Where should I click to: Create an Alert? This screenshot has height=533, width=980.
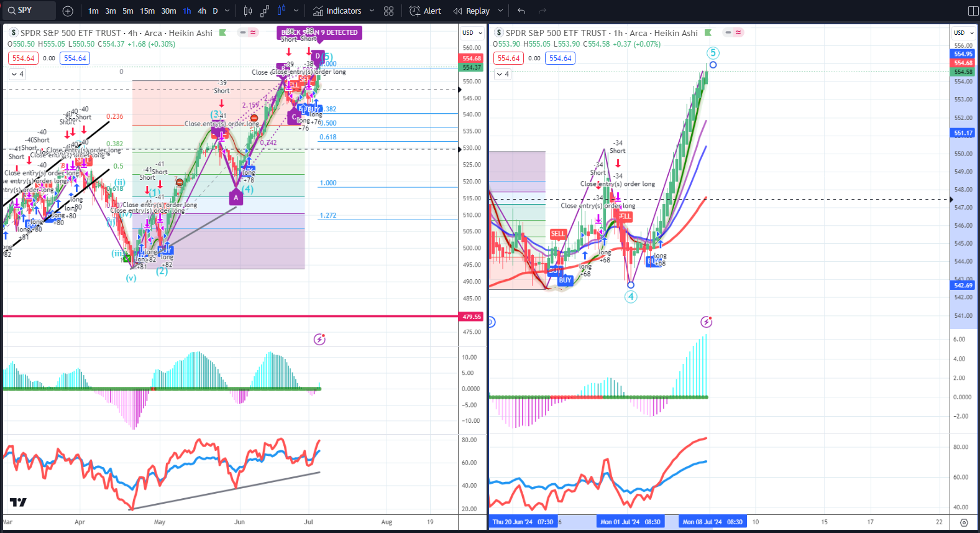[x=426, y=11]
